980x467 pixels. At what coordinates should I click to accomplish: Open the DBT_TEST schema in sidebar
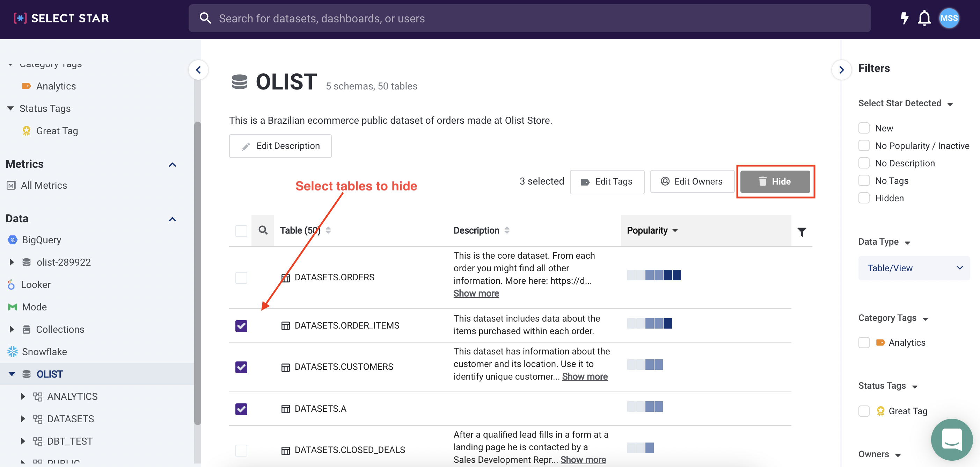point(70,441)
